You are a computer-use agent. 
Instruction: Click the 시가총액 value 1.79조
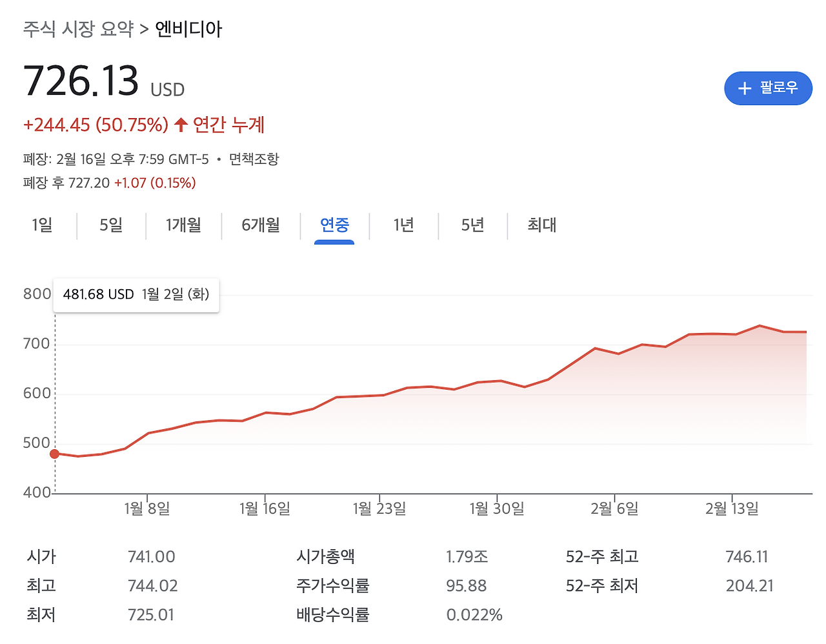coord(467,556)
